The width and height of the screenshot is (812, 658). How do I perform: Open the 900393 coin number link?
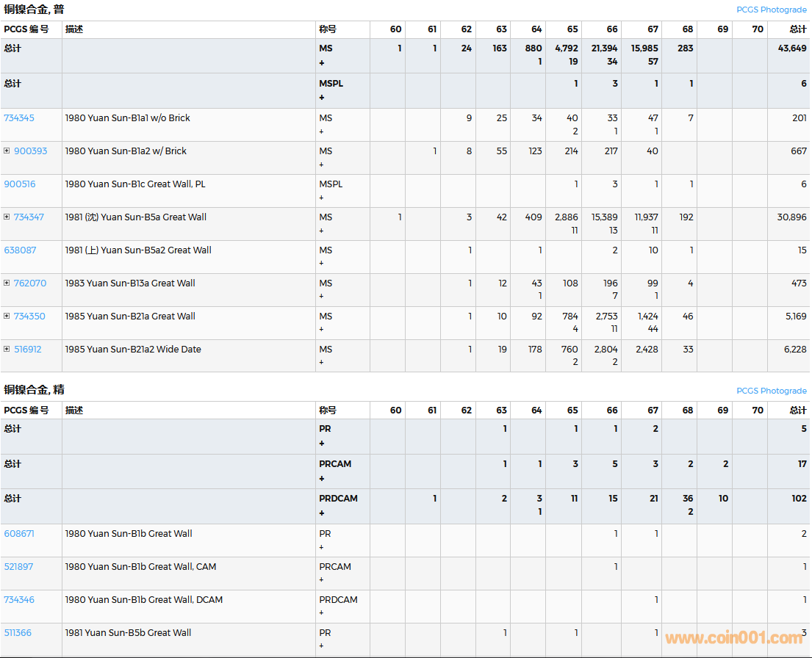coord(30,151)
